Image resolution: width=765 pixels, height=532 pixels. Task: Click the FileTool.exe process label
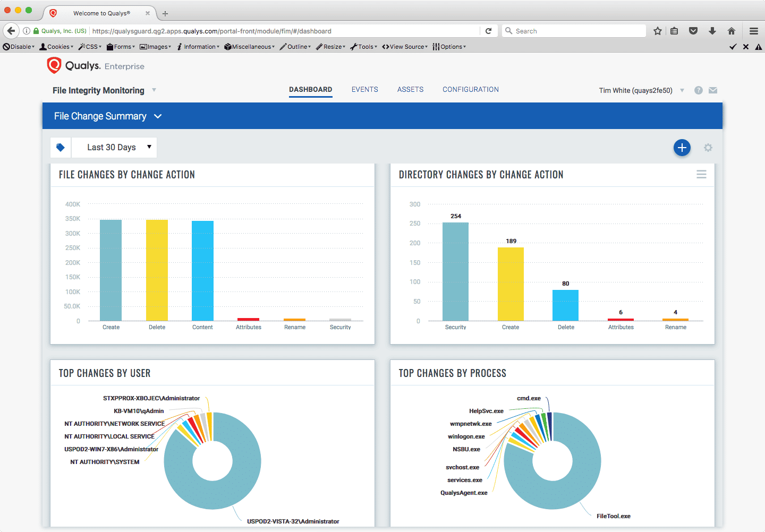[x=614, y=516]
